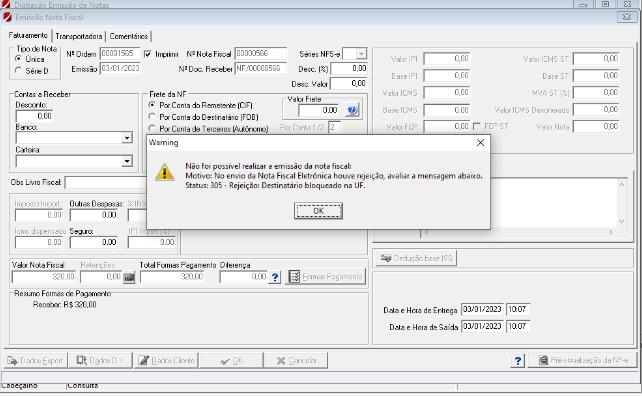Expand the Séries NFS-e dropdown
This screenshot has height=396, width=642.
pyautogui.click(x=361, y=54)
